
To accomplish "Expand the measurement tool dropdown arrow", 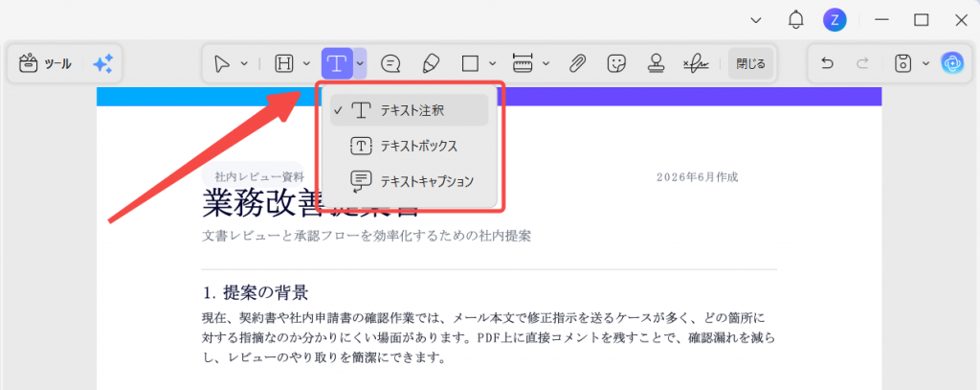I will (546, 63).
